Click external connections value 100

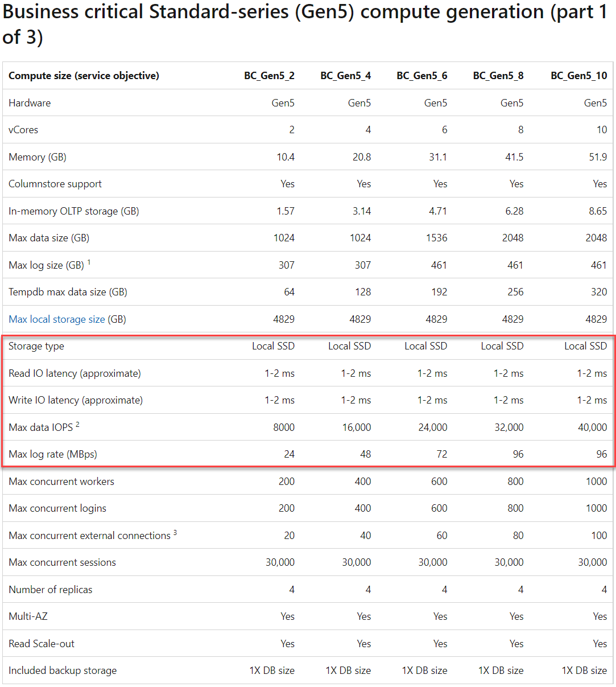pyautogui.click(x=599, y=536)
